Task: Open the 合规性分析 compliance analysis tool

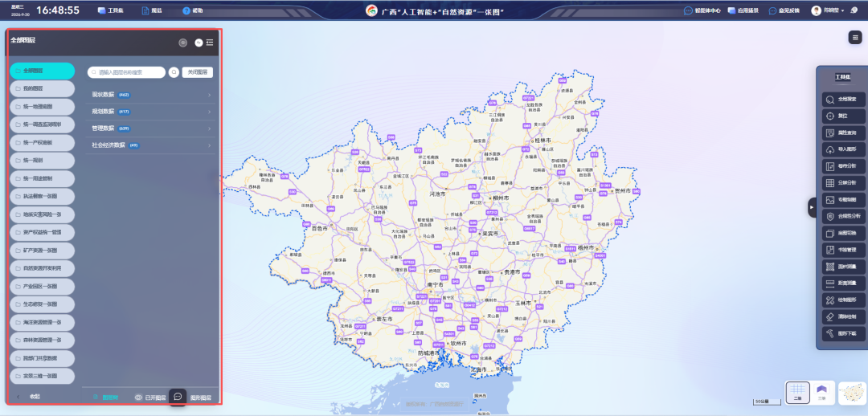Action: coord(843,216)
